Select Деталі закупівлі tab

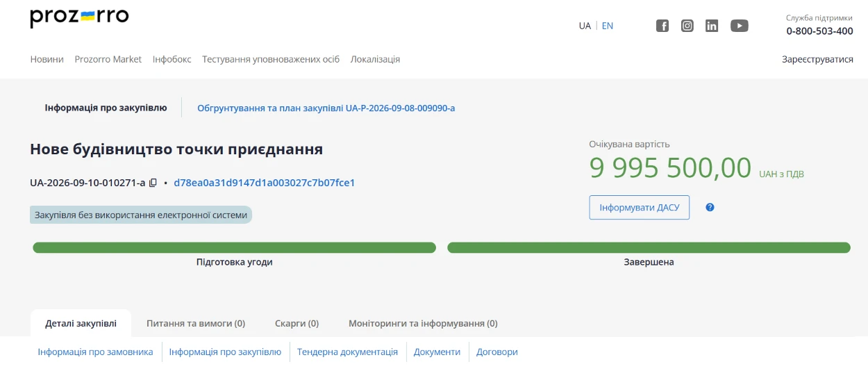(81, 323)
